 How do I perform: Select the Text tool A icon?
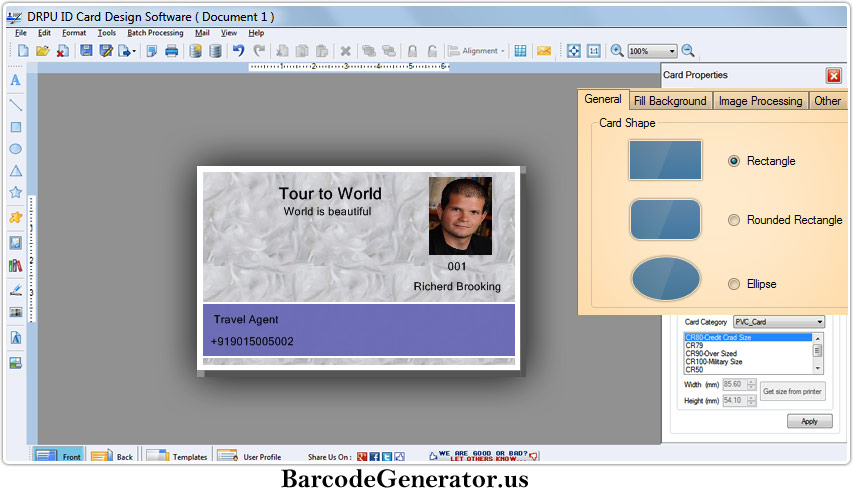coord(16,80)
